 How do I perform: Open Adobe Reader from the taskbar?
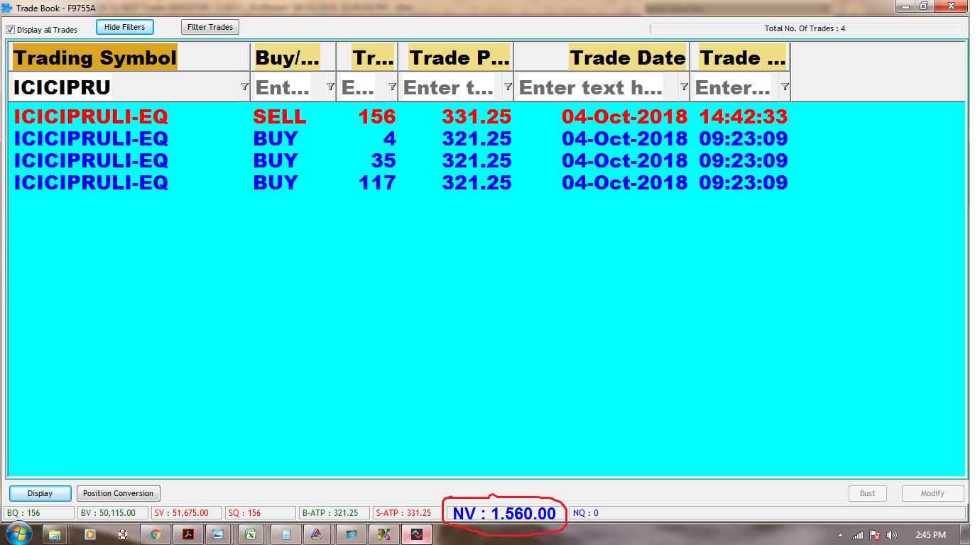pos(189,534)
